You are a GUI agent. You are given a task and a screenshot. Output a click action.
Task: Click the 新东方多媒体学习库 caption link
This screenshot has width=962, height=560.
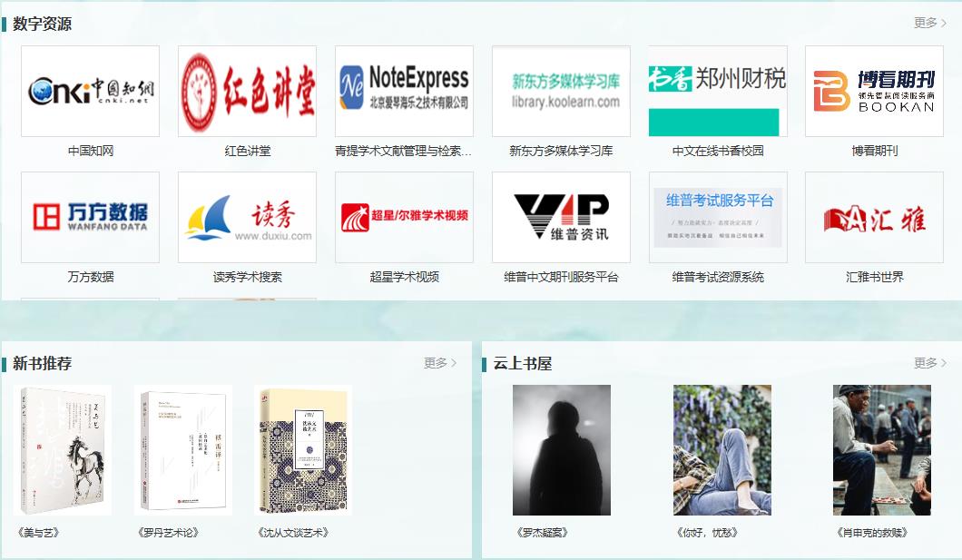click(x=561, y=151)
